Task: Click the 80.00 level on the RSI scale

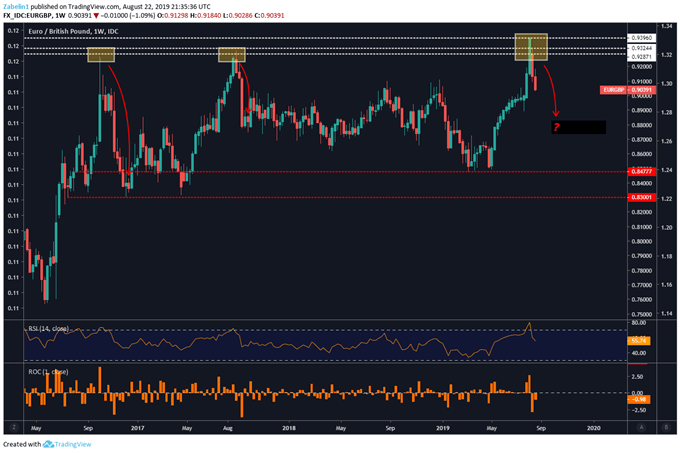Action: click(639, 323)
